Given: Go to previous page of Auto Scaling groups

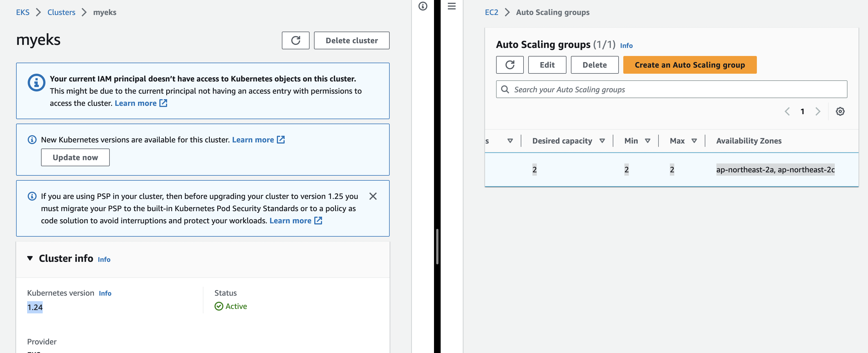Looking at the screenshot, I should pyautogui.click(x=787, y=111).
